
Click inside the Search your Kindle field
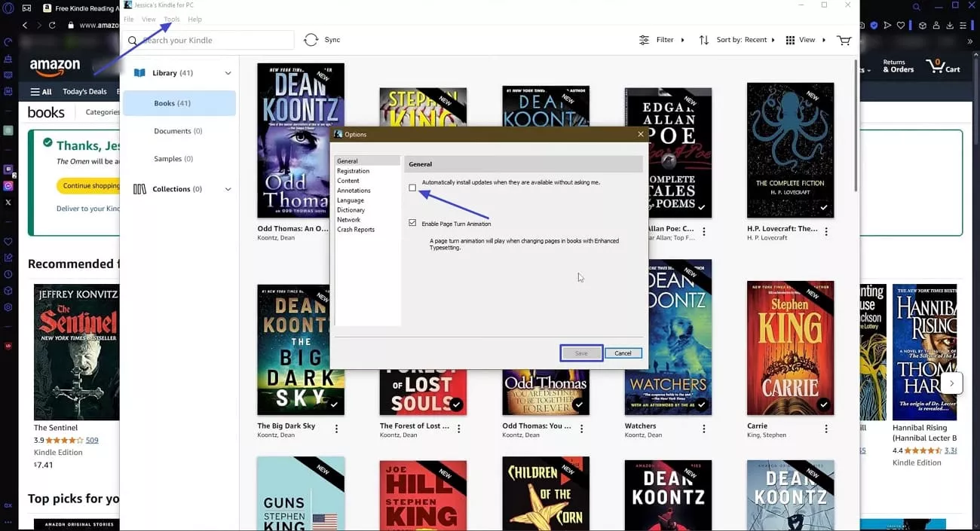(211, 39)
